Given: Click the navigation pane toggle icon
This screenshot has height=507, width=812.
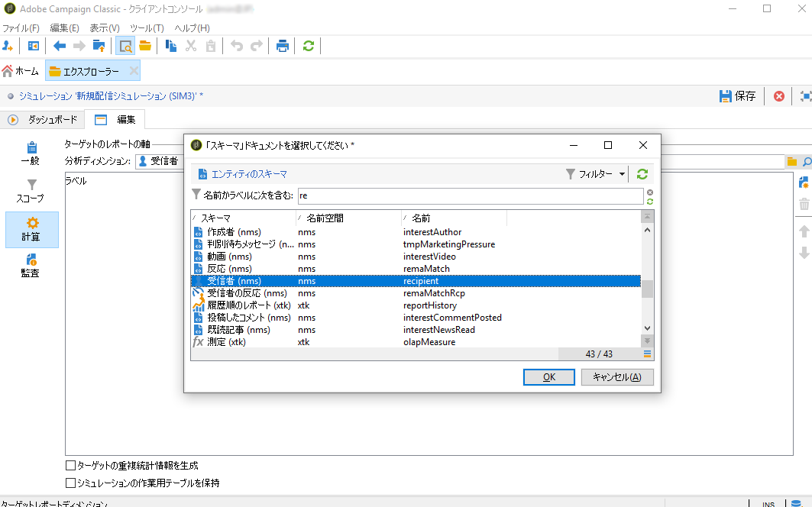Looking at the screenshot, I should pyautogui.click(x=33, y=46).
